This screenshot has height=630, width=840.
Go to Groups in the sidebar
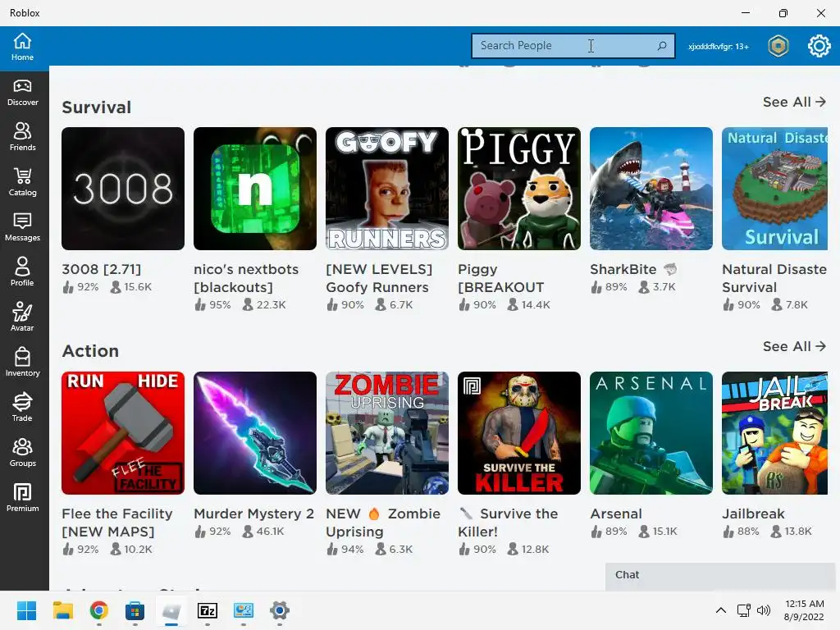pyautogui.click(x=22, y=453)
